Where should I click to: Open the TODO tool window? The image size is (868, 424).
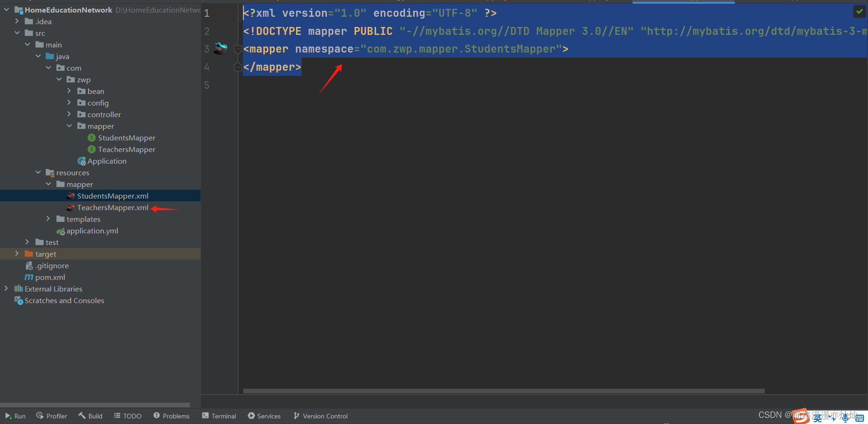click(x=128, y=416)
